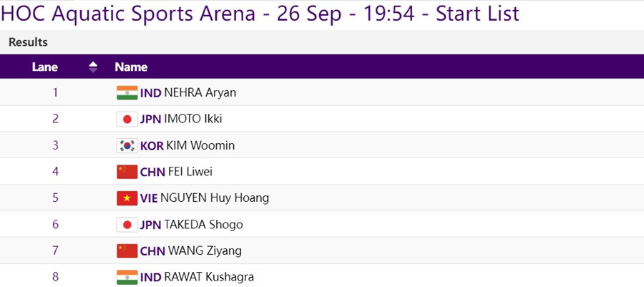Click Korea flag beside KIM Woomin
This screenshot has width=644, height=287.
click(127, 145)
